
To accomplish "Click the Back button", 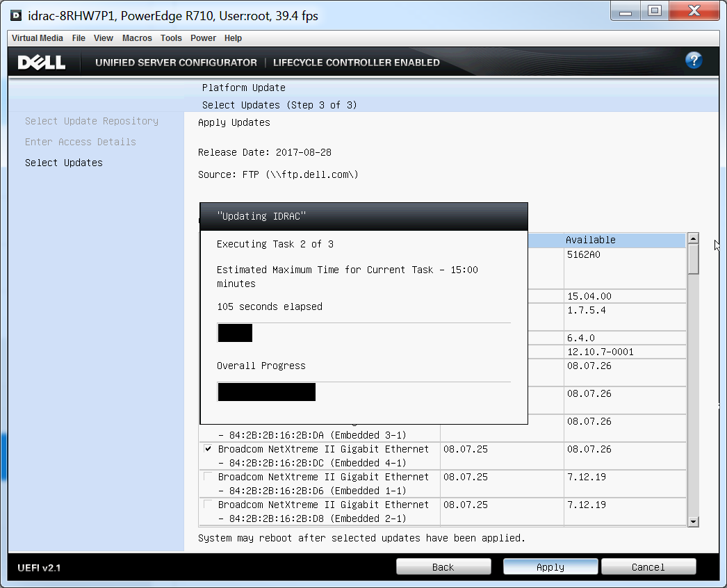I will 443,566.
